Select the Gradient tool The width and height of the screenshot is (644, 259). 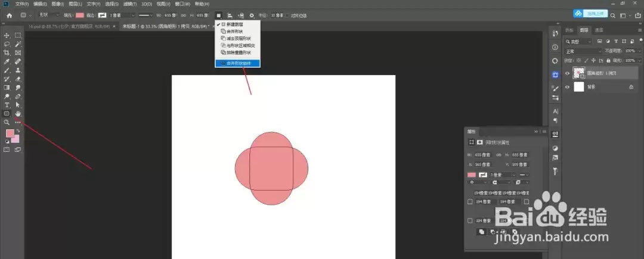coord(7,88)
